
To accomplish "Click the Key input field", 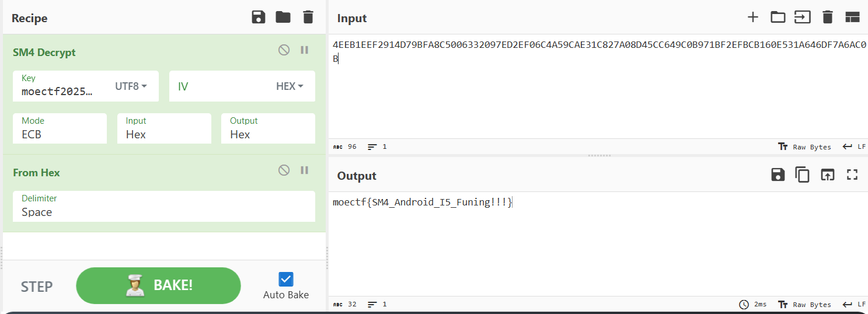I will (58, 91).
